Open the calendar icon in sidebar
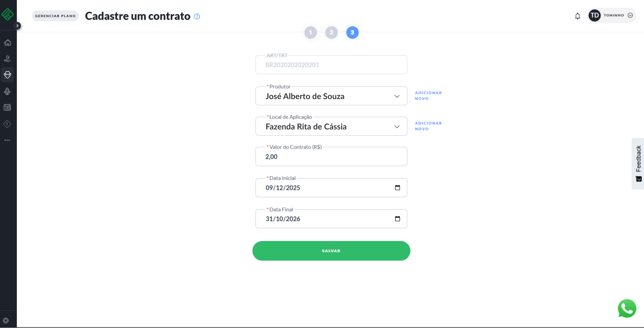Screen dimensions: 644x328 7,108
